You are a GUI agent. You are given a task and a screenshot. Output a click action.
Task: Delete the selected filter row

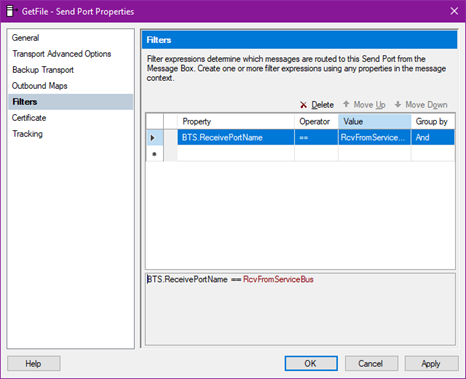pos(317,105)
